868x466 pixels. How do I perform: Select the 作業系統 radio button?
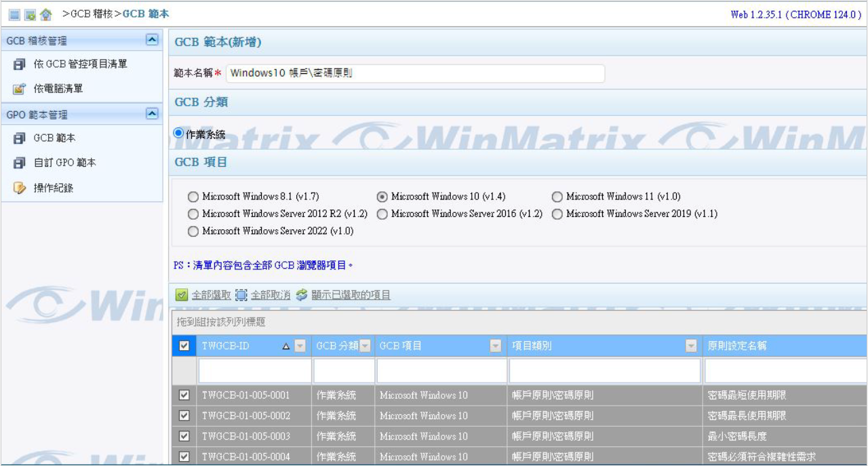(x=179, y=134)
